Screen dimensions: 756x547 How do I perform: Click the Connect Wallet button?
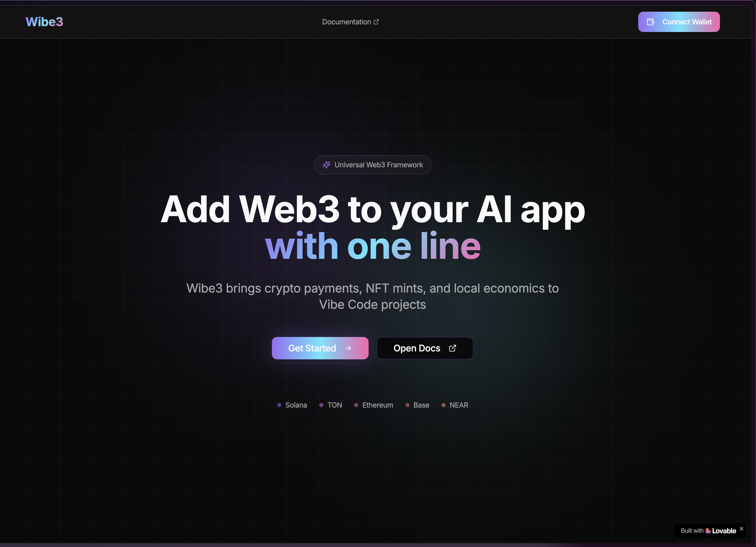coord(679,22)
